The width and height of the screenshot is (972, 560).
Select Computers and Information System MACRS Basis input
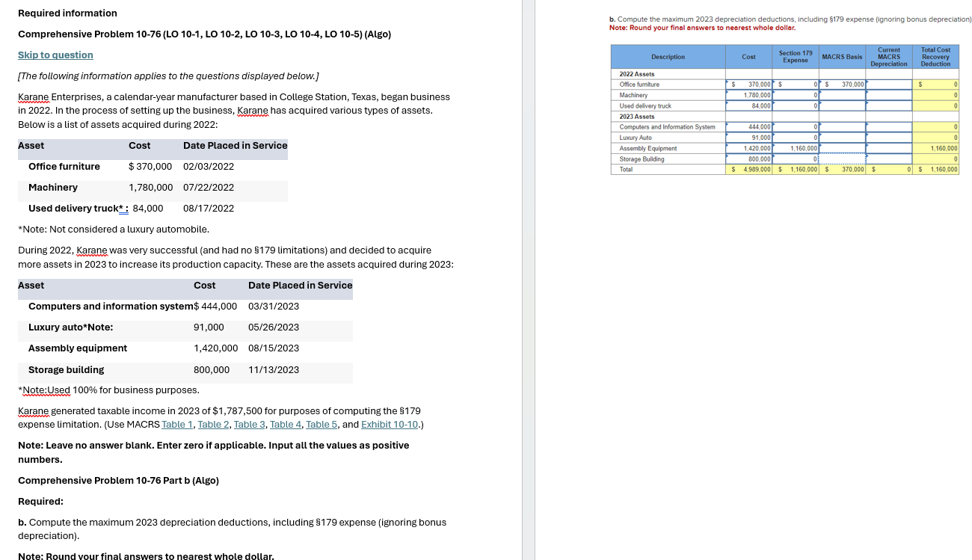(x=843, y=127)
